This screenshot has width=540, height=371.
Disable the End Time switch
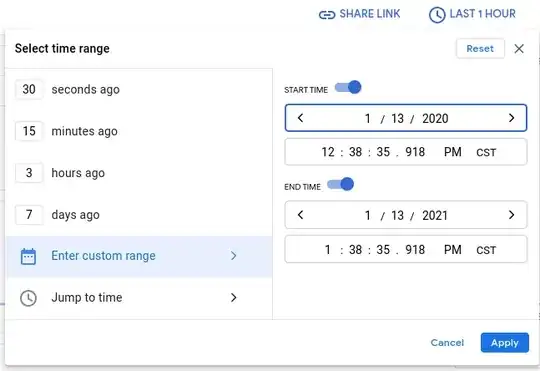point(341,184)
